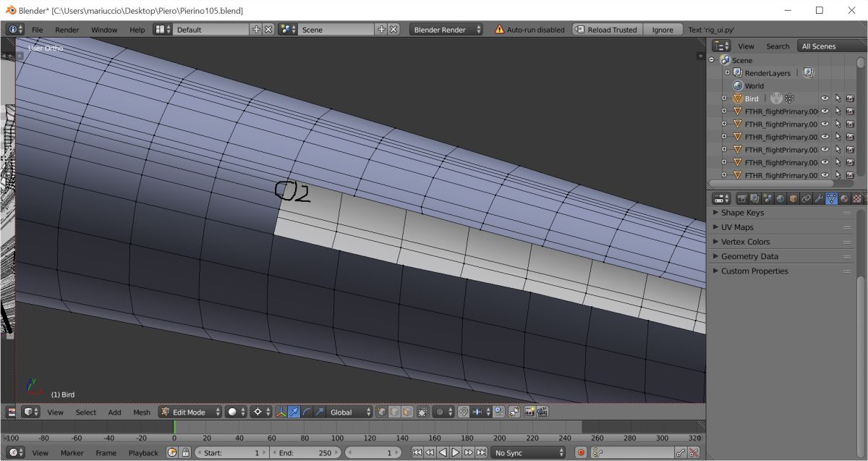Image resolution: width=868 pixels, height=461 pixels.
Task: Open the Edit Mode selector
Action: (x=190, y=412)
